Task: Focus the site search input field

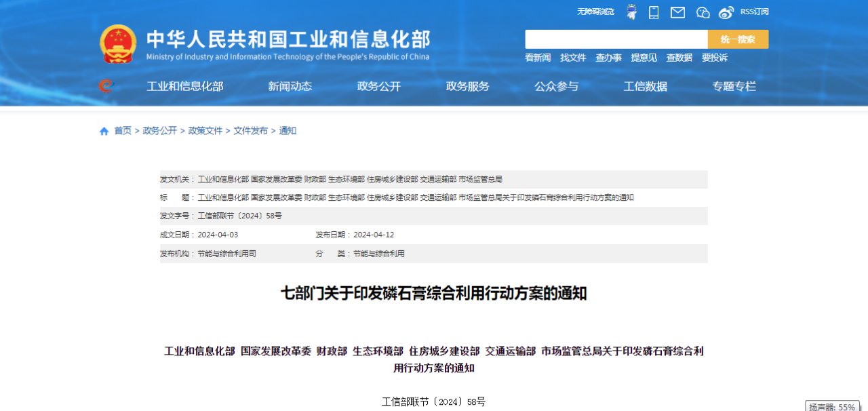Action: 616,39
